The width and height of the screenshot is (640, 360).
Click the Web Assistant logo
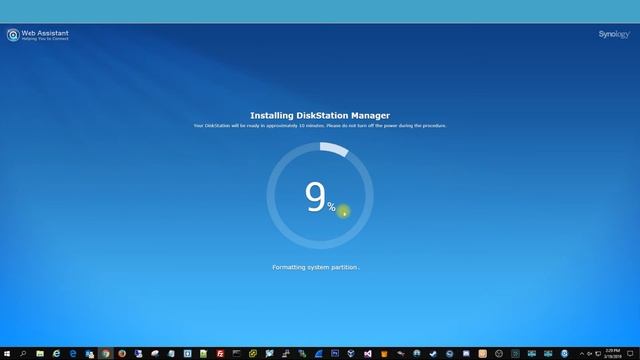pyautogui.click(x=38, y=35)
